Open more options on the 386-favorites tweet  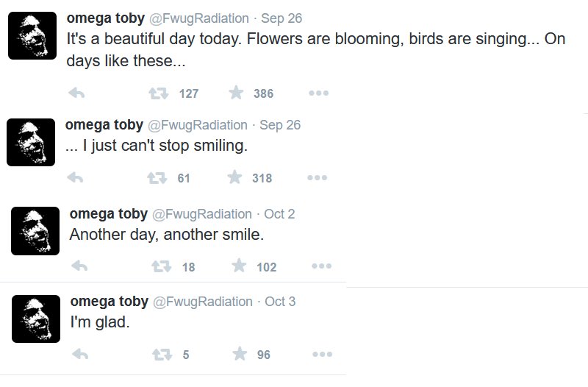(318, 93)
